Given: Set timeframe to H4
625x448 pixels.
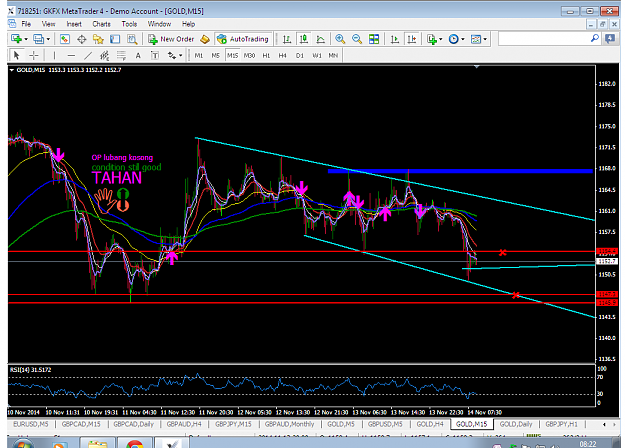Looking at the screenshot, I should pyautogui.click(x=283, y=55).
